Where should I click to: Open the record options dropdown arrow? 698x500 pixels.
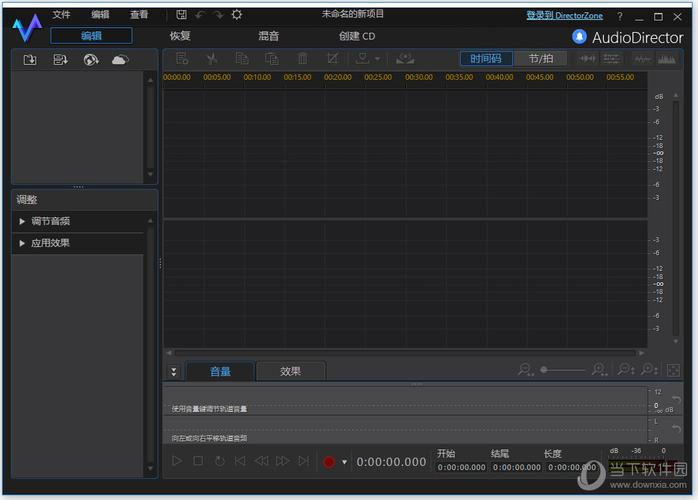coord(344,462)
